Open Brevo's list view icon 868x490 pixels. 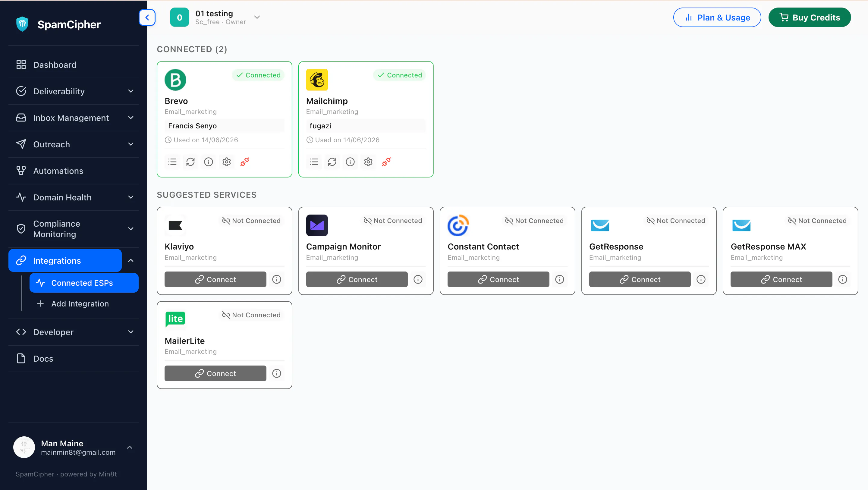tap(172, 162)
